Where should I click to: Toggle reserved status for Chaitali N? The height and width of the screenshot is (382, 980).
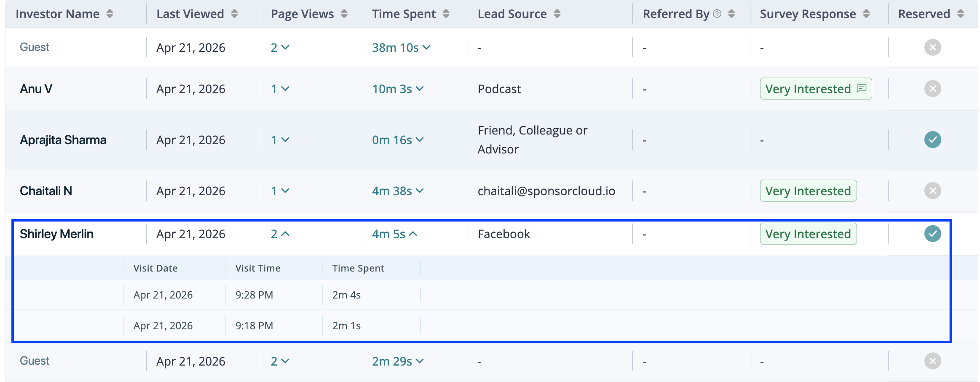tap(932, 191)
